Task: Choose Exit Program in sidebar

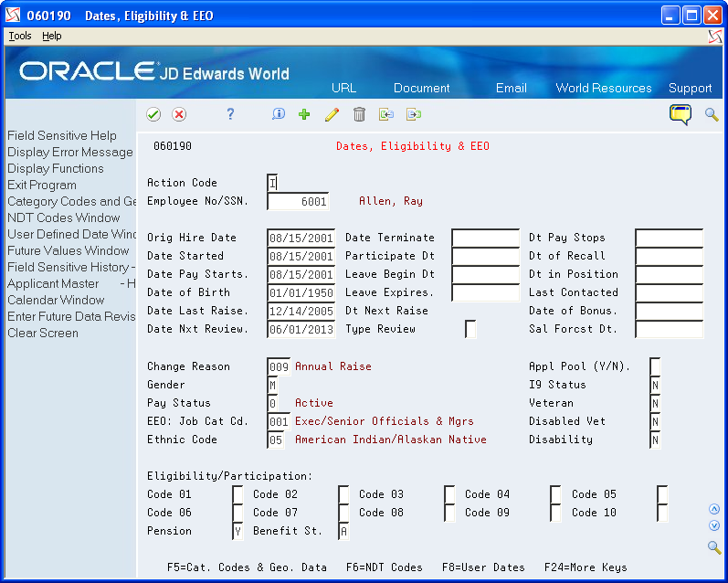Action: click(x=42, y=185)
